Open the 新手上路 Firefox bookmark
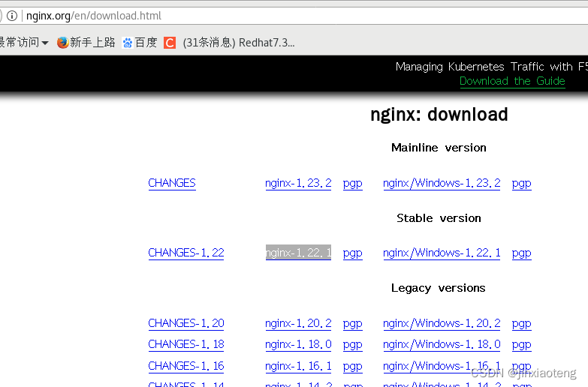 coord(86,42)
